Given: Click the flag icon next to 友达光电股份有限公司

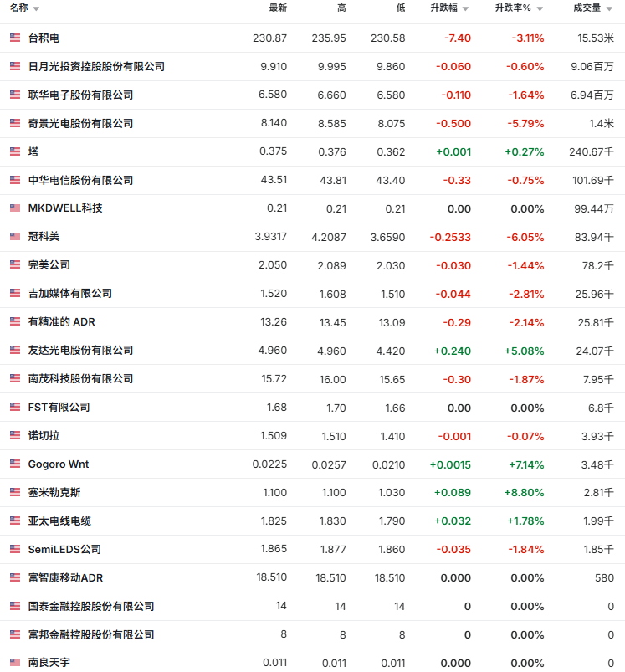Looking at the screenshot, I should tap(15, 350).
